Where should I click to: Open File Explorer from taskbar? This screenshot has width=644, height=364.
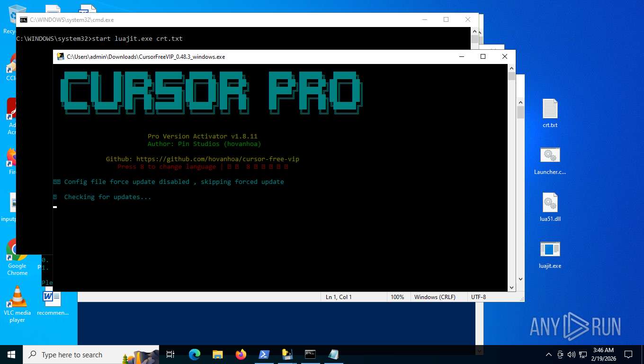[218, 355]
